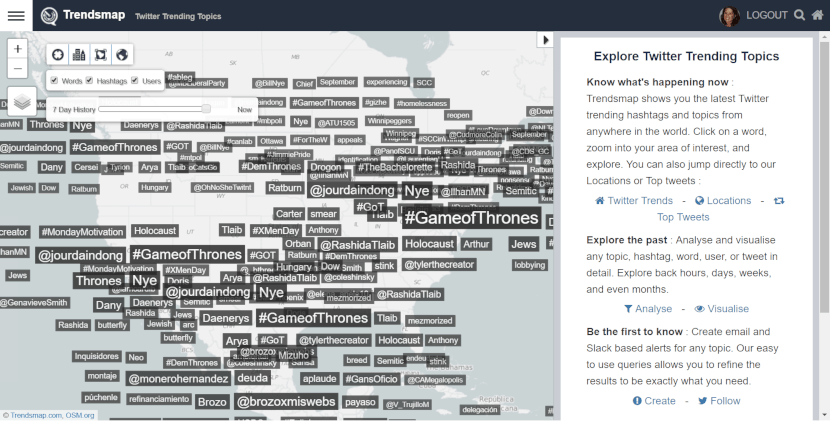The image size is (830, 430).
Task: Click the OSM.org attribution link
Action: tap(80, 416)
